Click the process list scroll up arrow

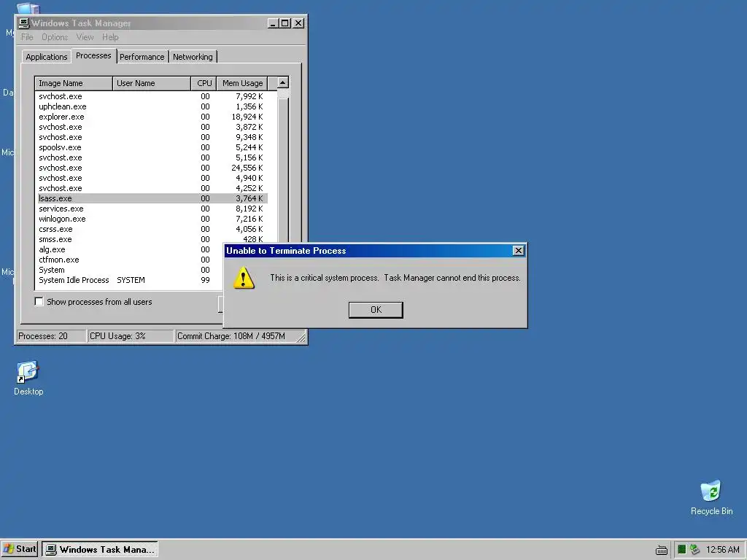point(282,82)
